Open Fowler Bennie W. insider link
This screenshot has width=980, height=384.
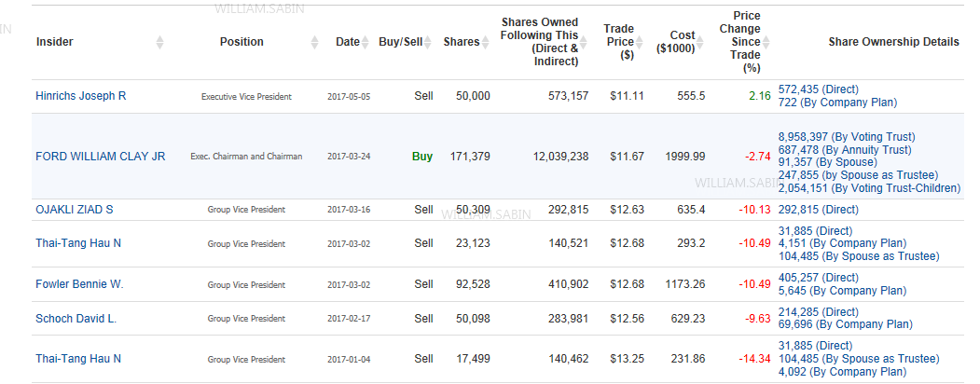coord(79,284)
